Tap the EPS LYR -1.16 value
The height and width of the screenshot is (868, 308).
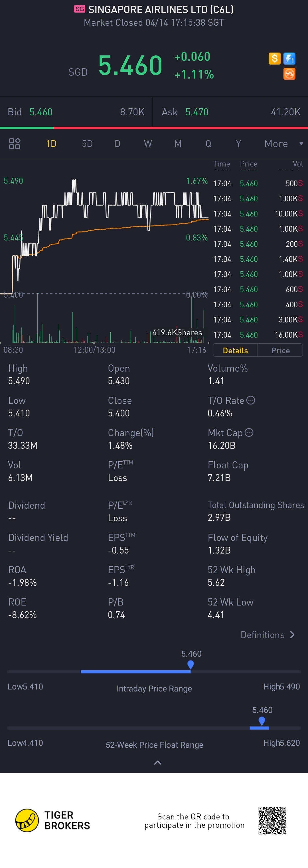[118, 582]
